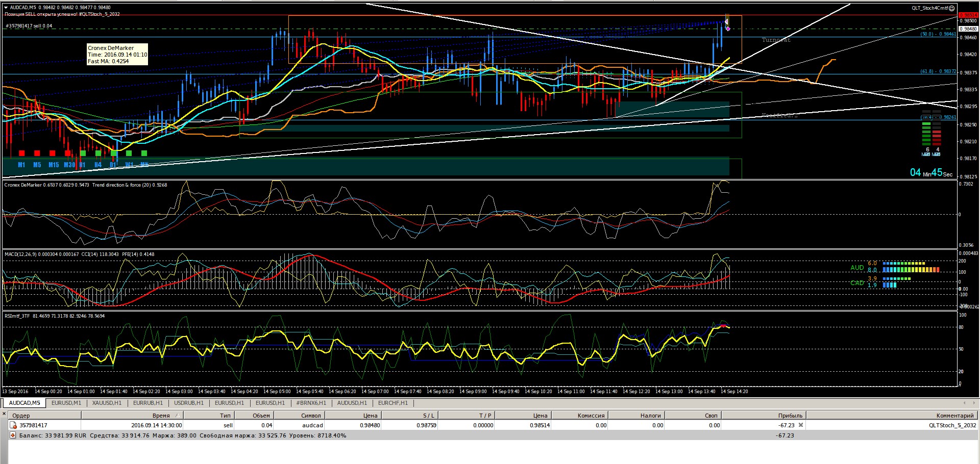Click the red M15 timeframe square
This screenshot has height=464, width=980.
52,153
